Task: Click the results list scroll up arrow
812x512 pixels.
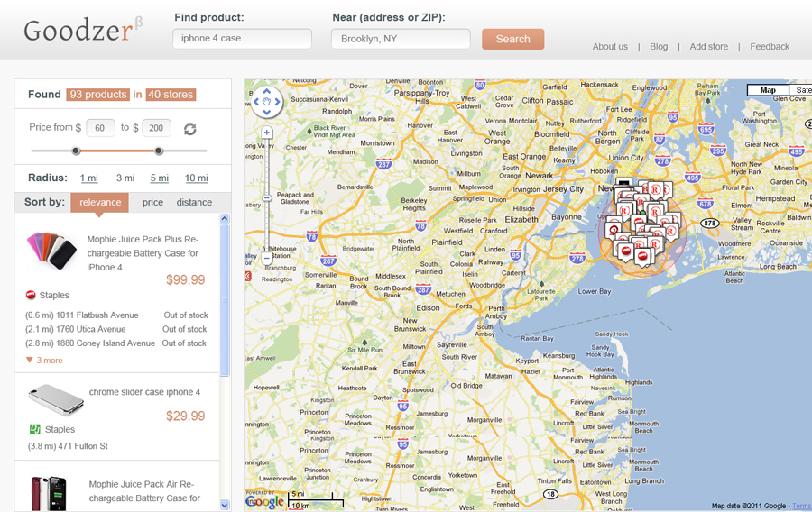Action: (x=225, y=218)
